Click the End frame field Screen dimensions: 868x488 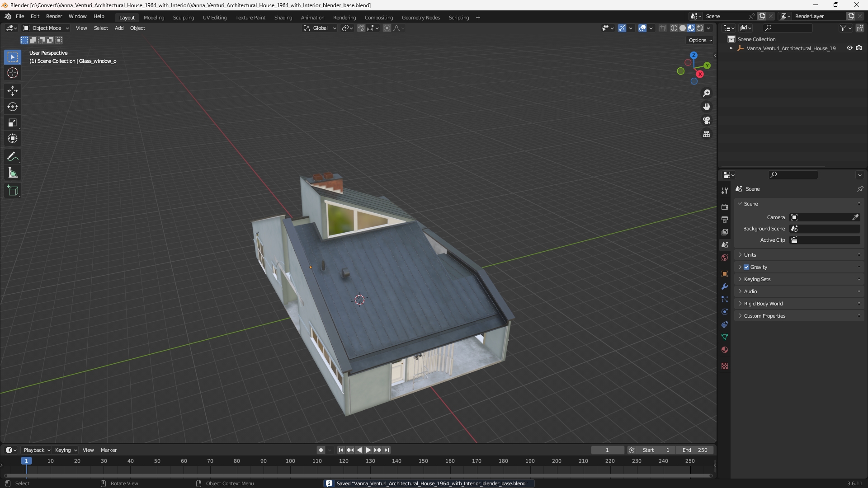pyautogui.click(x=695, y=450)
